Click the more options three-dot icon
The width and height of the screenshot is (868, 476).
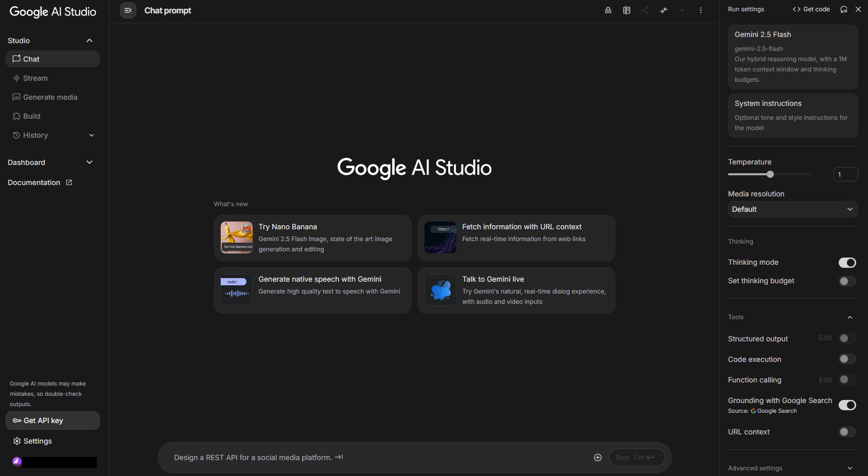pyautogui.click(x=701, y=10)
